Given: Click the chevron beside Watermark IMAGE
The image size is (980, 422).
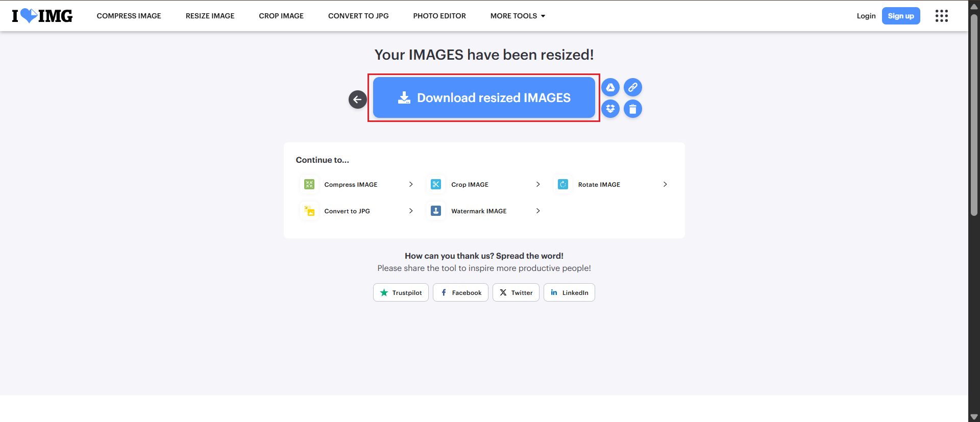Looking at the screenshot, I should click(x=538, y=211).
